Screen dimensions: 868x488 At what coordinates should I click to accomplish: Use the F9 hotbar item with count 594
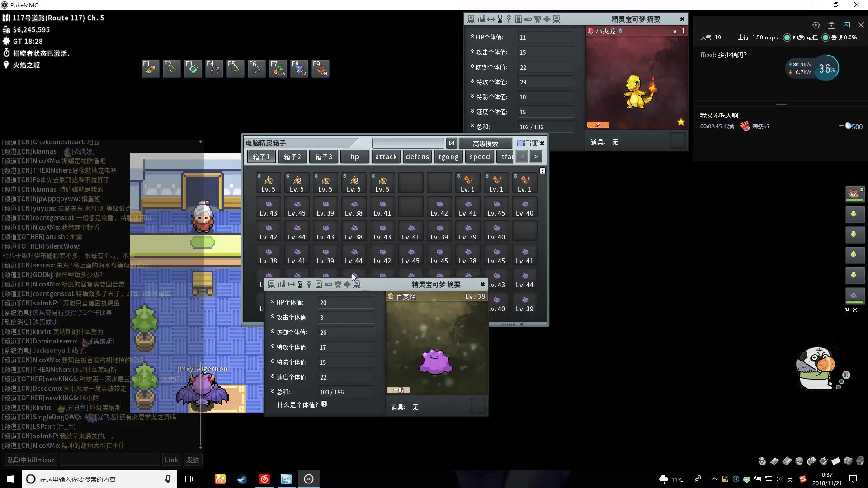click(321, 69)
